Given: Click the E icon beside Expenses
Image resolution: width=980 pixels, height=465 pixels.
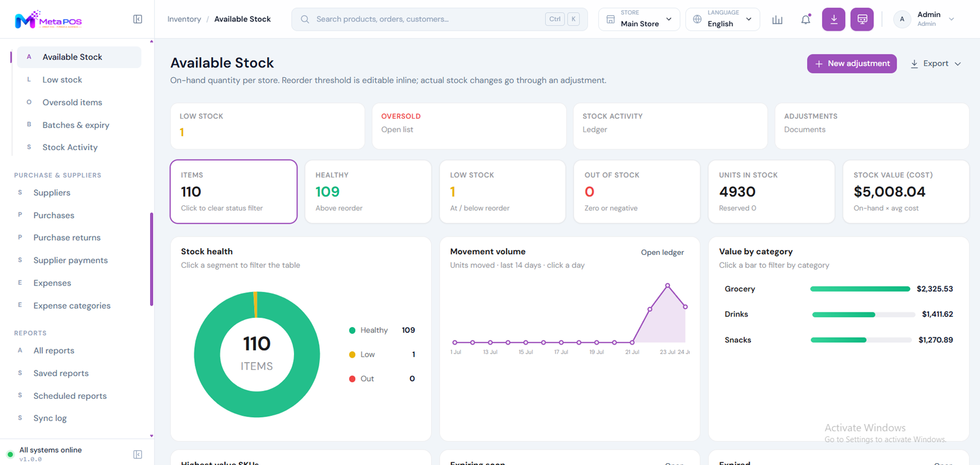Looking at the screenshot, I should click(x=20, y=282).
